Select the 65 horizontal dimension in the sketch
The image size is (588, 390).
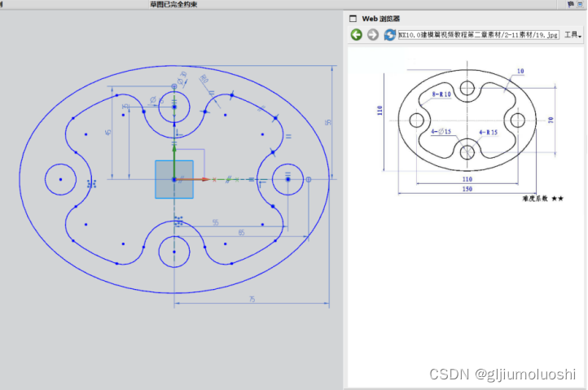242,233
